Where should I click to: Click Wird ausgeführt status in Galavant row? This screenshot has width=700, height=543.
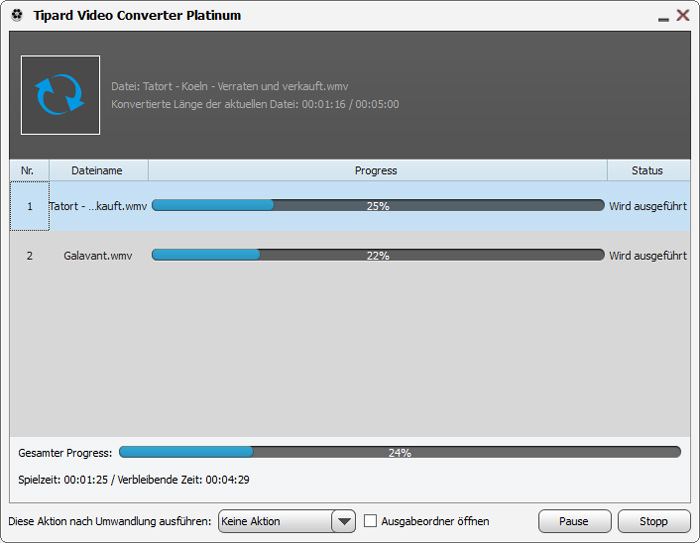[x=648, y=255]
